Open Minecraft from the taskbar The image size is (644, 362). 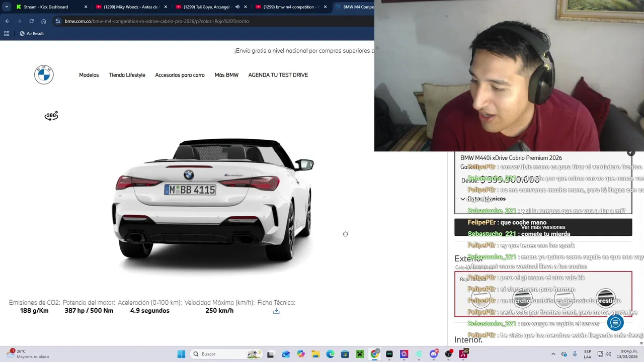point(360,354)
